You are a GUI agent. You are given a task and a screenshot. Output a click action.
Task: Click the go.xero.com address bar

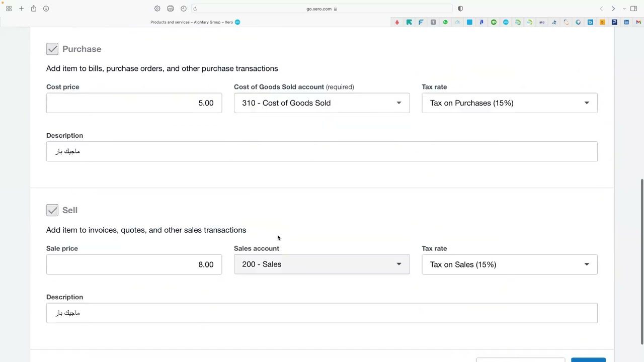322,9
